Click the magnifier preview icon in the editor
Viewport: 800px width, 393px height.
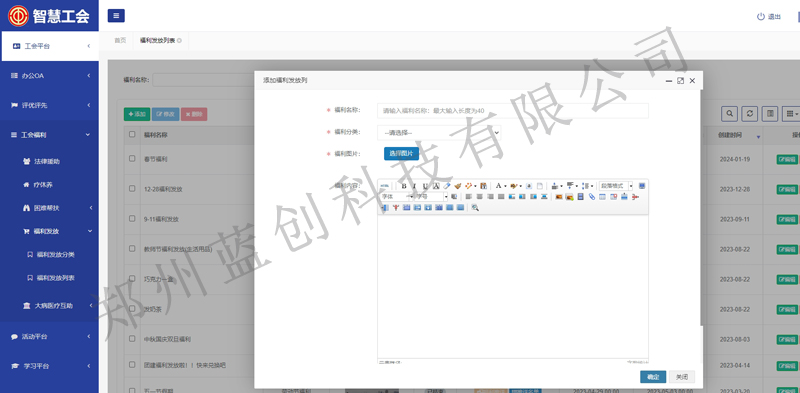475,207
